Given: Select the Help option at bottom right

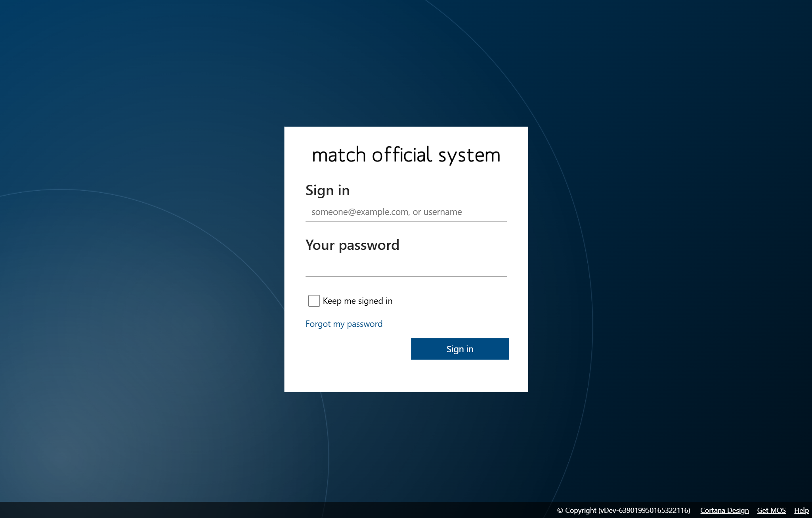Looking at the screenshot, I should coord(802,510).
